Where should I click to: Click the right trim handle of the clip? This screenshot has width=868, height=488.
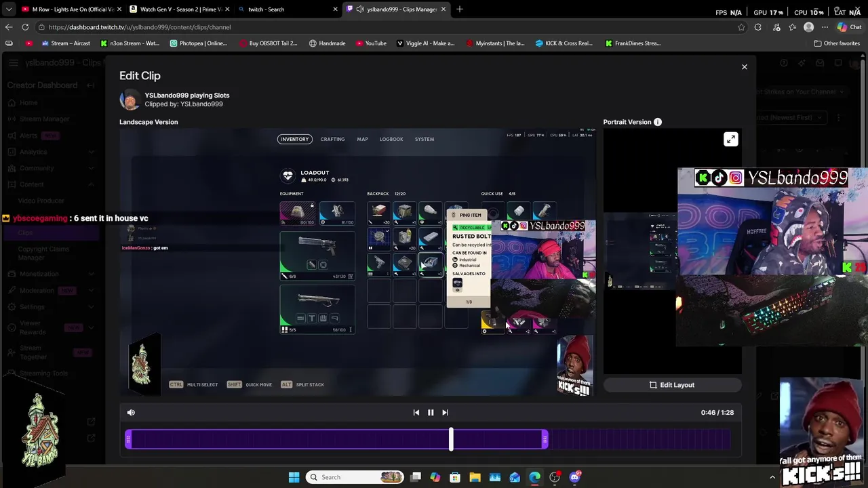point(545,441)
